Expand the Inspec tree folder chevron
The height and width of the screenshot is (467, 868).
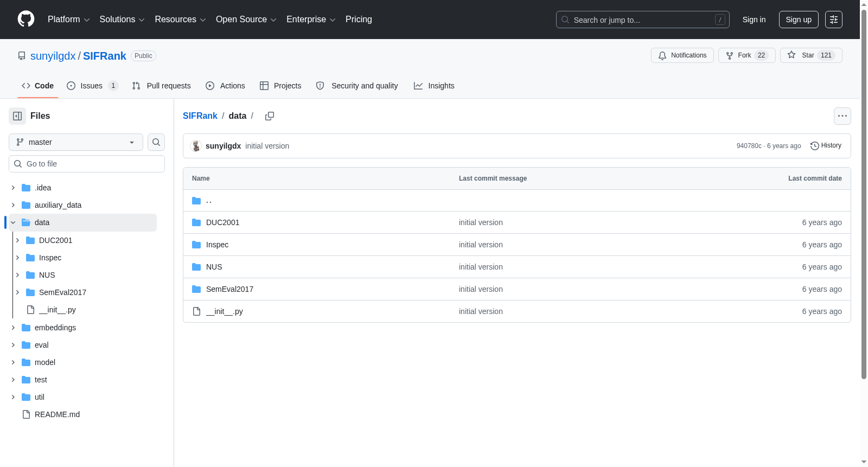(x=17, y=258)
